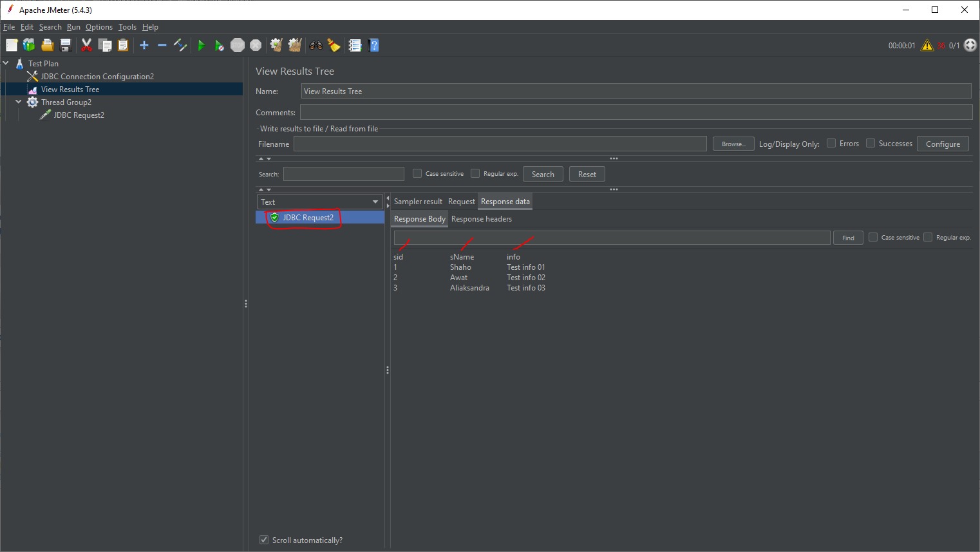The height and width of the screenshot is (552, 980).
Task: Click the Find text input field
Action: [x=612, y=238]
